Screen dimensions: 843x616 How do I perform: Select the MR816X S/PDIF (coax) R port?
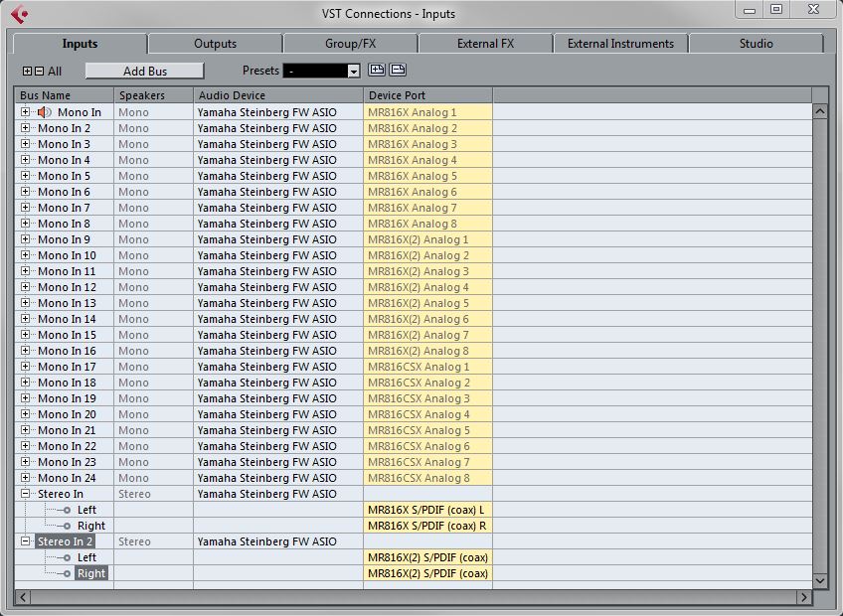coord(427,526)
